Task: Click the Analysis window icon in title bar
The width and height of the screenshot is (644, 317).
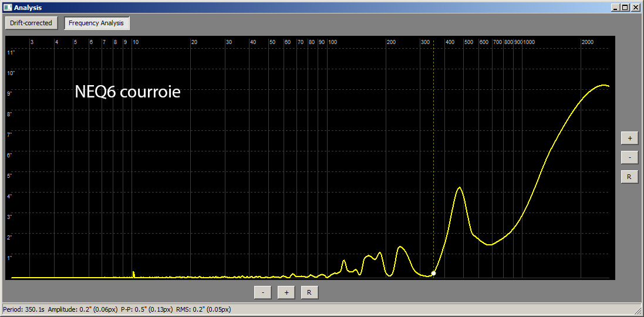Action: 8,8
